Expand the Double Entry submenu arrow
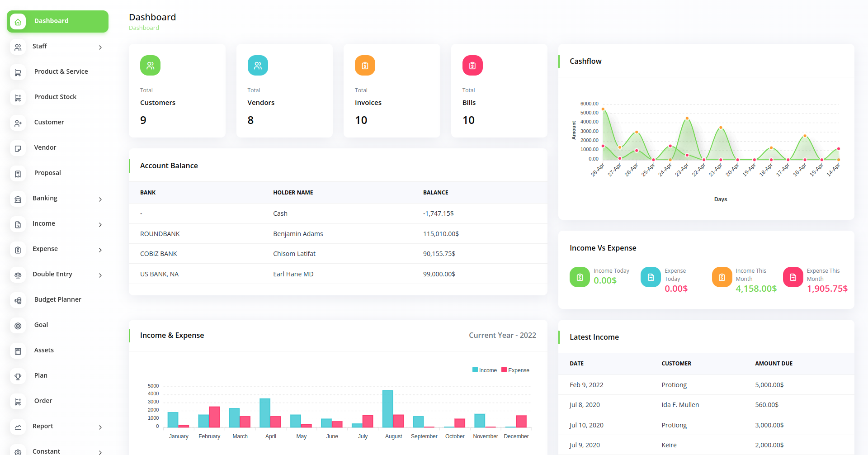Viewport: 868px width, 455px height. [x=100, y=275]
